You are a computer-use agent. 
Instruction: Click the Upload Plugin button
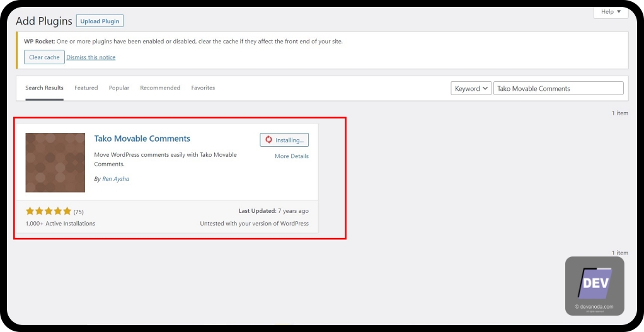100,21
